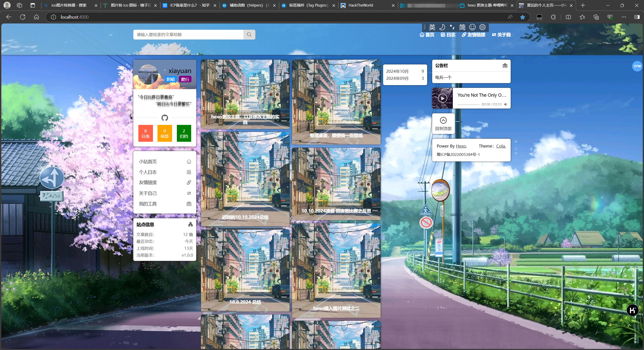644x350 pixels.
Task: Open the favorites list icon
Action: (582, 17)
